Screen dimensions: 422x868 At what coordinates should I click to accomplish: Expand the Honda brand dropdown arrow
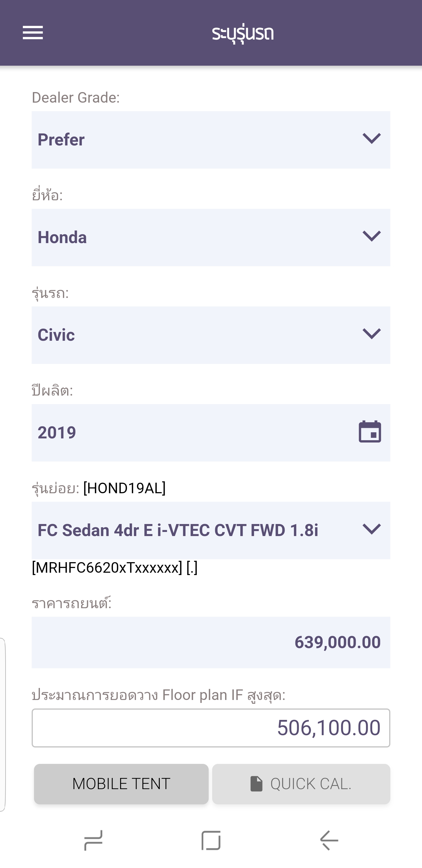[372, 236]
